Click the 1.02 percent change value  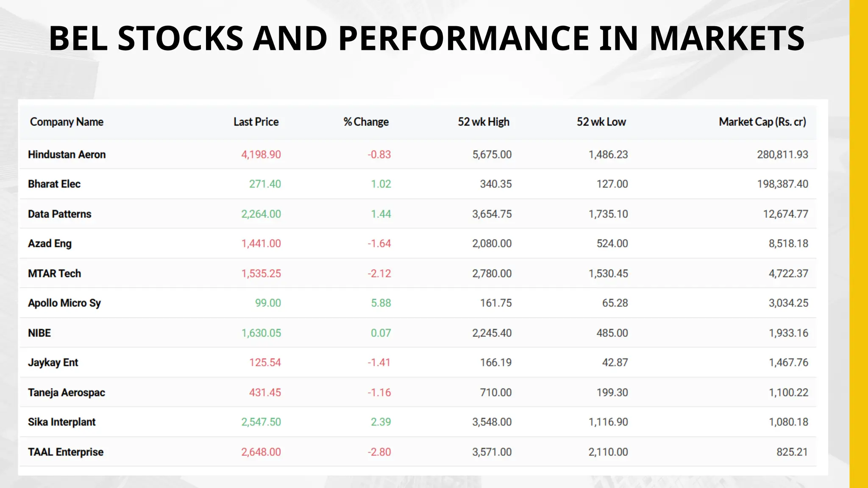[x=381, y=184]
